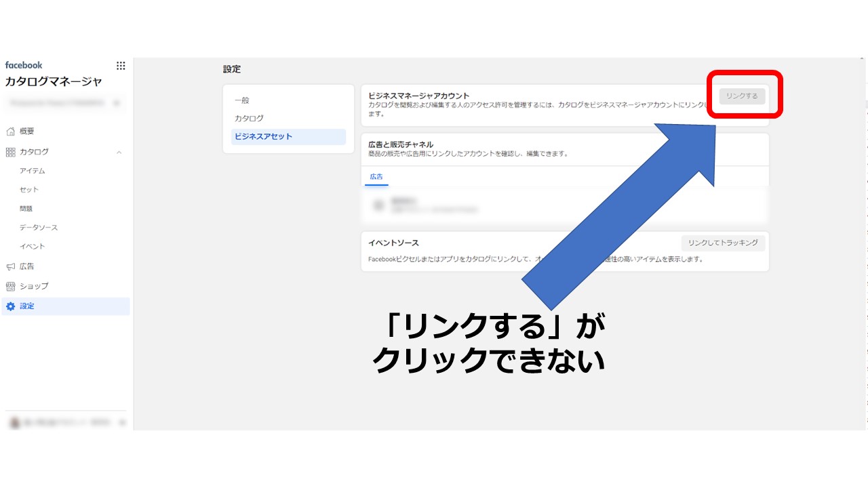Click the リンクしてトラッキング button
The width and height of the screenshot is (868, 488).
tap(723, 243)
